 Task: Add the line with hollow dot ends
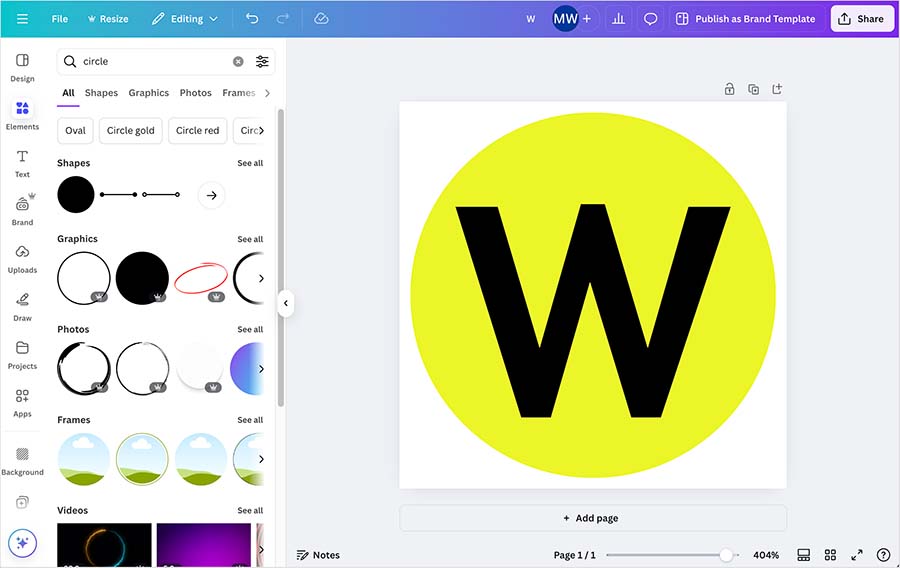point(161,195)
